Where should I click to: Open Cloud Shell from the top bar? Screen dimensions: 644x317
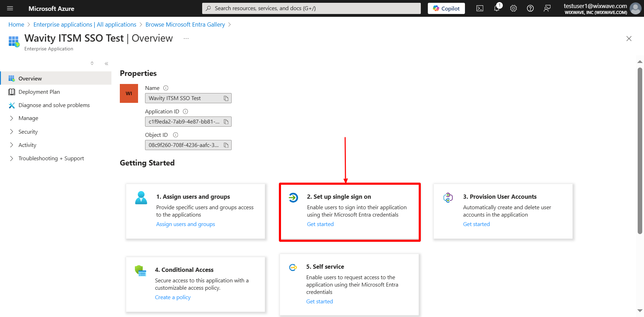(x=480, y=8)
